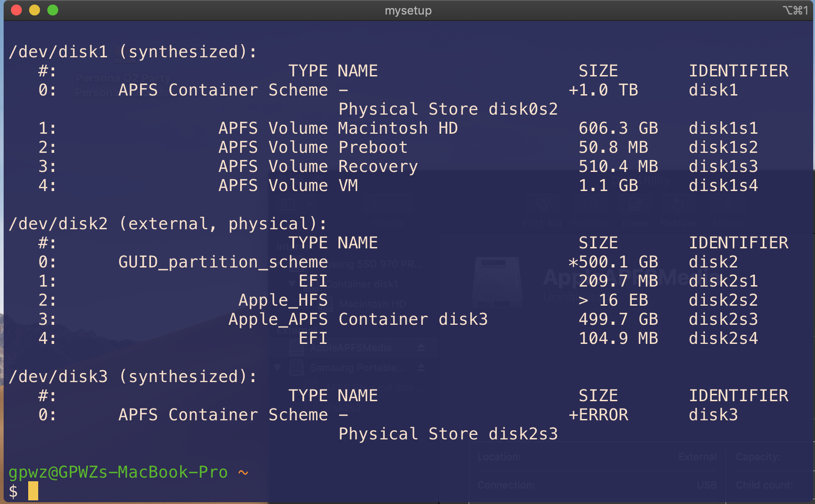Click the '+ERROR' size value for disk3

599,415
